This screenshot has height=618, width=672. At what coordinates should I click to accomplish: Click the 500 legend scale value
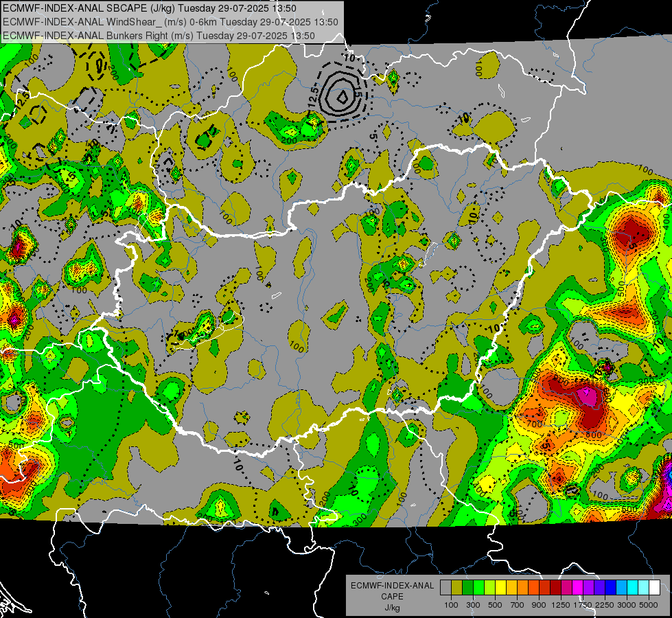point(495,605)
